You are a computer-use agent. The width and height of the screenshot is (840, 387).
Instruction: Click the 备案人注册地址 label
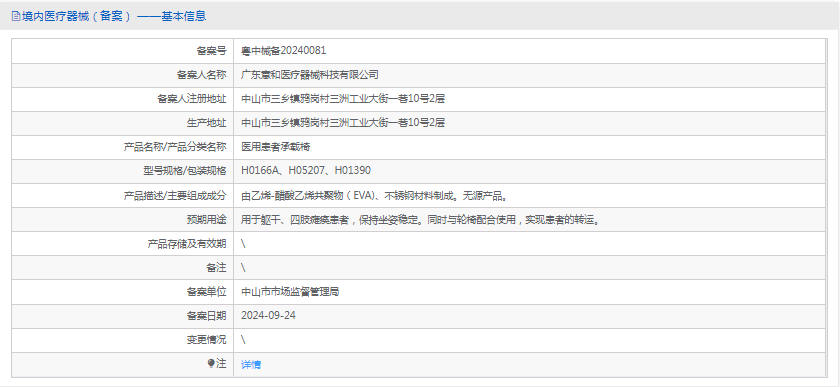(x=192, y=99)
